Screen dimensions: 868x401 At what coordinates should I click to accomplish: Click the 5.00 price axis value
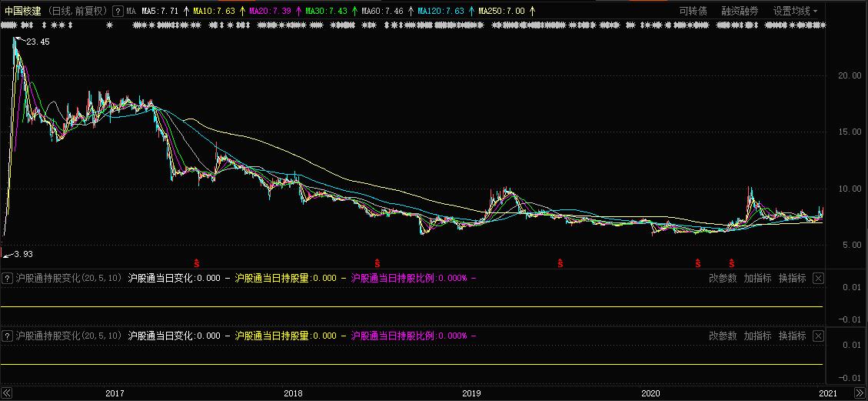click(851, 246)
